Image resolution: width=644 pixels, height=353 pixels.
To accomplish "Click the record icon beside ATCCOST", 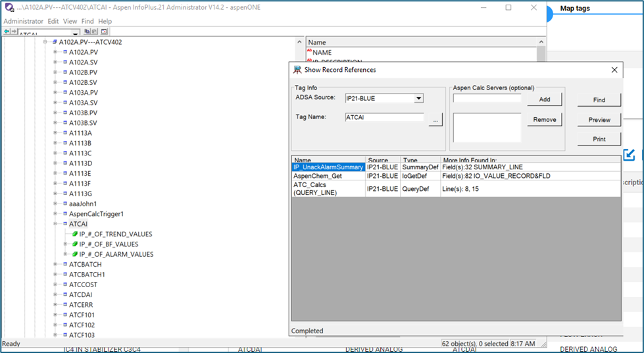I will (65, 285).
